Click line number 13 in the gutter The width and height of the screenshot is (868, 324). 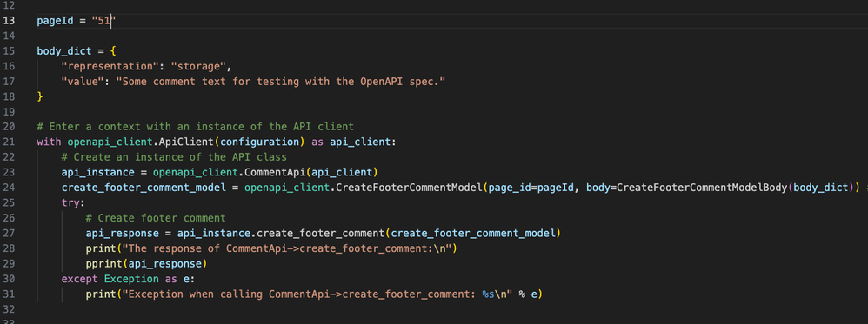coord(9,21)
